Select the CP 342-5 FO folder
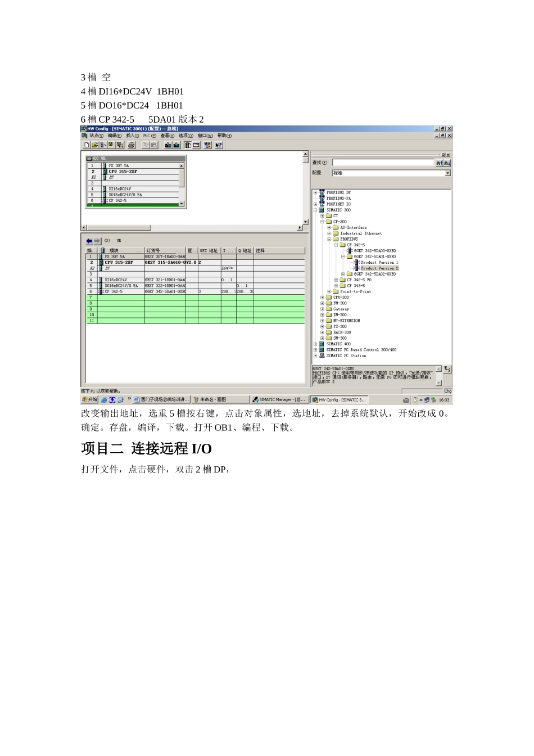Screen dimensions: 534x756 pyautogui.click(x=359, y=280)
